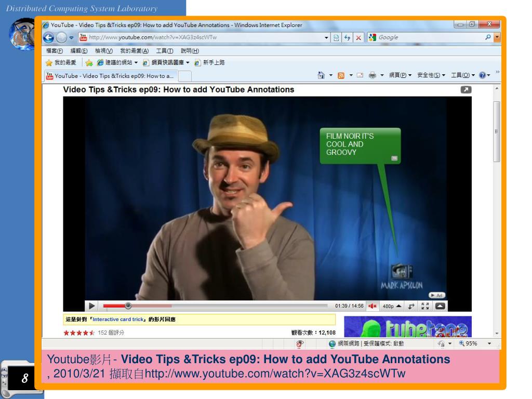Enter fullscreen with the four-arrow icon
532x399 pixels.
pos(425,306)
